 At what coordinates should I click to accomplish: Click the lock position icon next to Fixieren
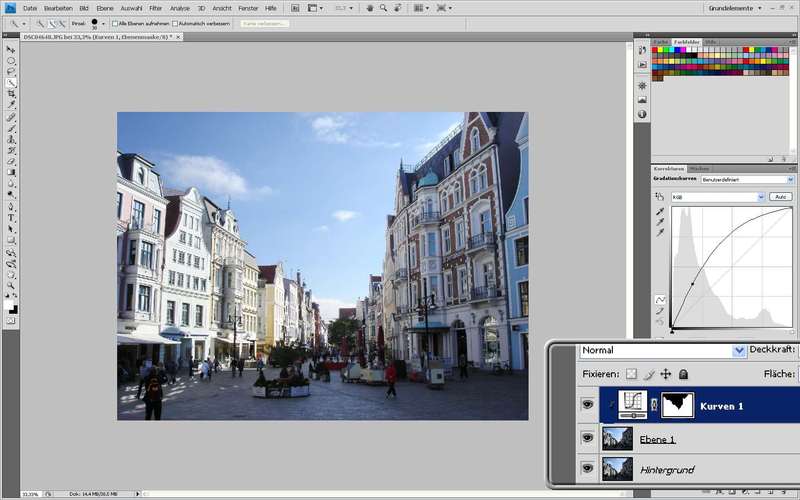[666, 374]
